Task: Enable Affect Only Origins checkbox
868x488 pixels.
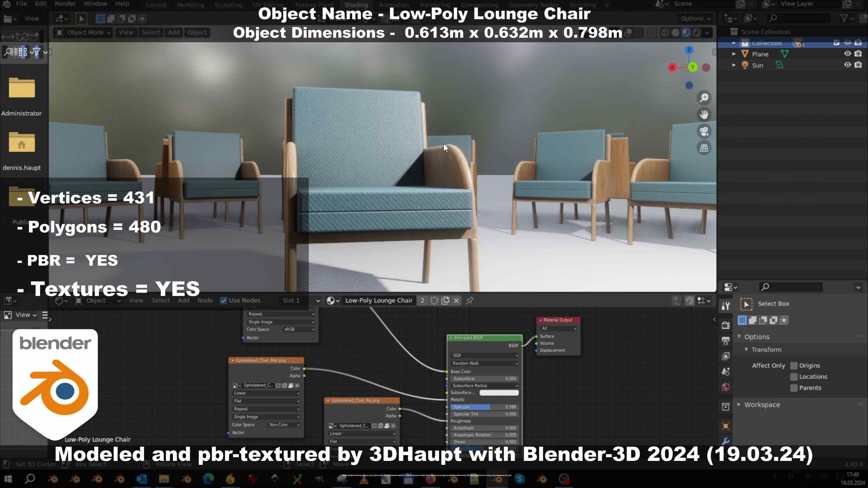Action: click(x=794, y=365)
